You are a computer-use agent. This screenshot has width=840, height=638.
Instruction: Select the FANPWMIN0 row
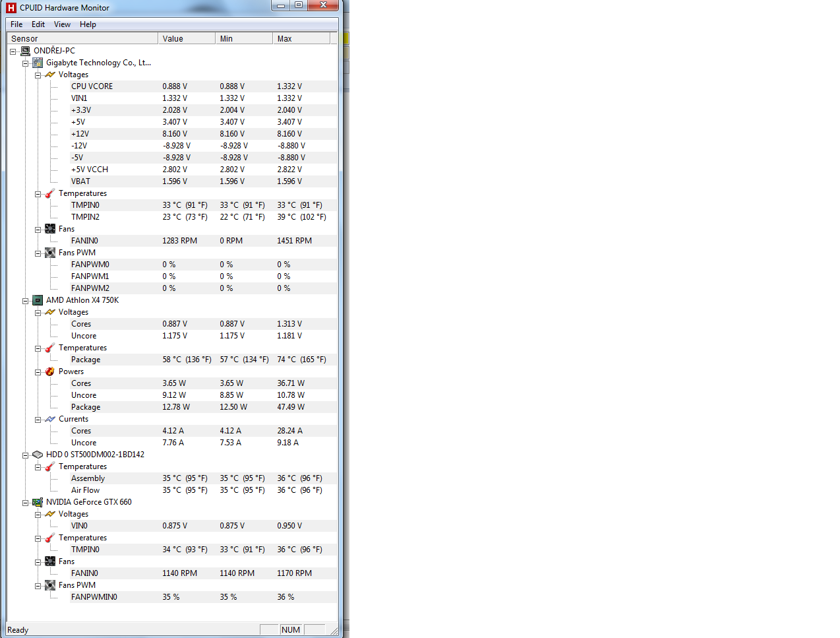(x=203, y=597)
